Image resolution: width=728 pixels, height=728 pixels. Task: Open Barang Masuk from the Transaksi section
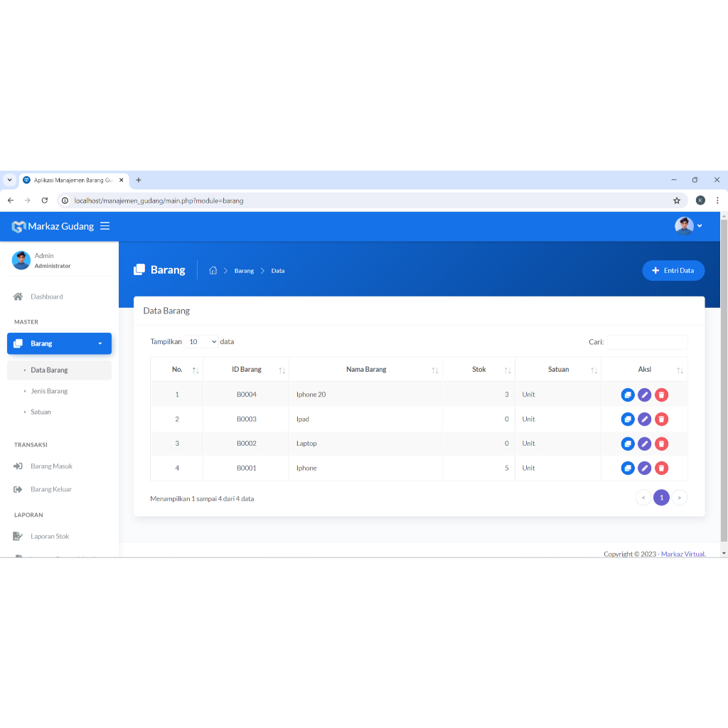coord(53,466)
